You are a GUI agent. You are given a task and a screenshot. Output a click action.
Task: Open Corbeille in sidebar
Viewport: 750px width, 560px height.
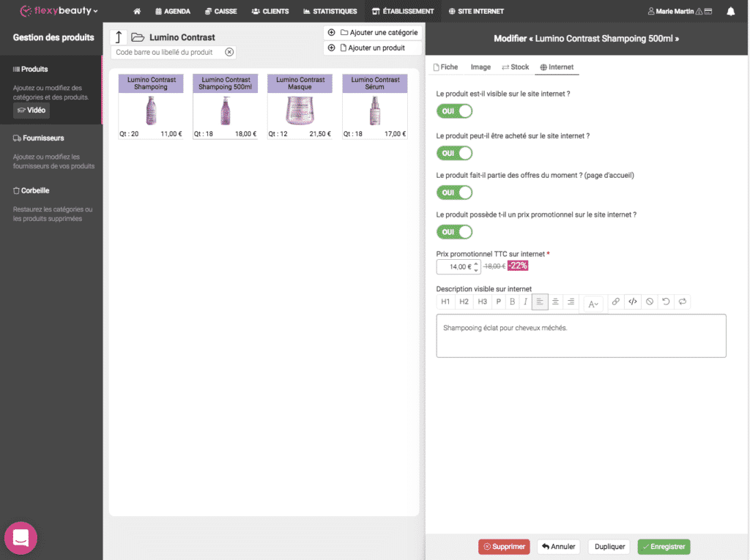(x=31, y=191)
